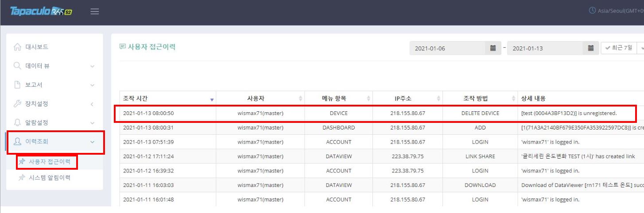Click the DELETE DEVICE cell
The image size is (644, 213).
[480, 113]
